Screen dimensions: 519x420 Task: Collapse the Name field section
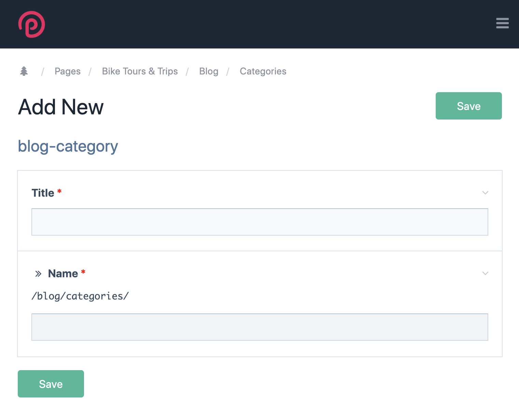485,273
